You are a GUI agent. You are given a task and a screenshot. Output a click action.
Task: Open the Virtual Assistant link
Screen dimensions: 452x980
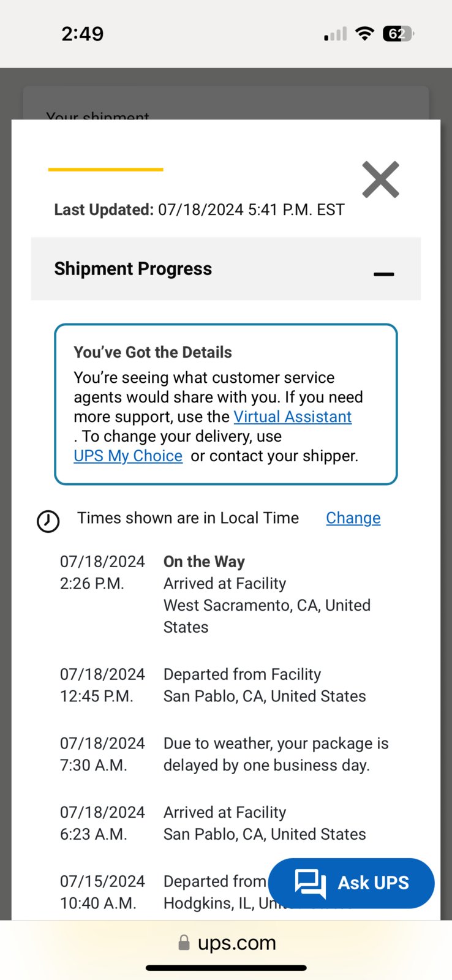(x=293, y=417)
